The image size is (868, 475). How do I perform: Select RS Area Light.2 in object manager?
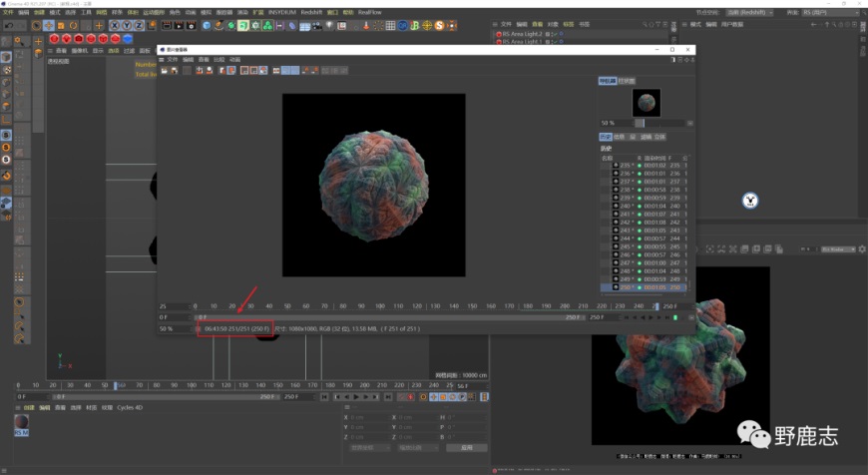pos(522,34)
